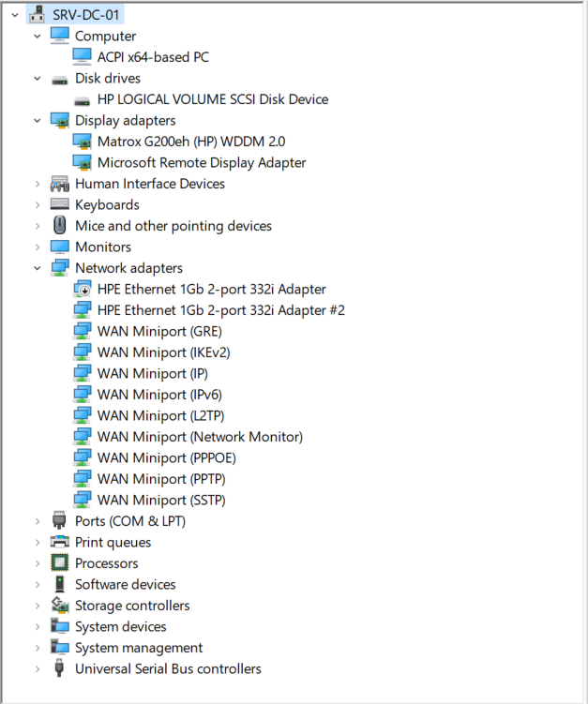Click the Print queues printer icon
The image size is (588, 704).
pyautogui.click(x=59, y=542)
